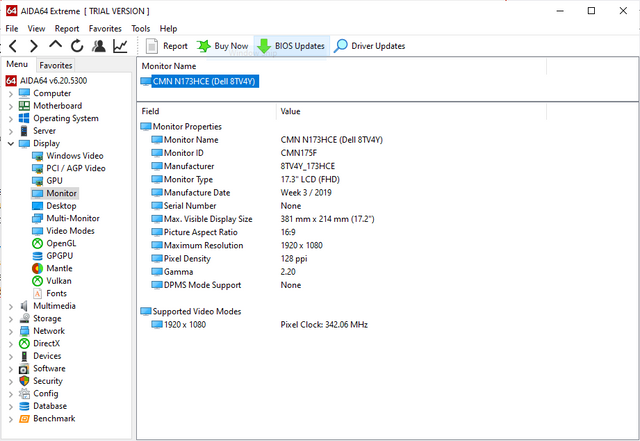Collapse the Display tree node
The image size is (640, 441).
[11, 144]
